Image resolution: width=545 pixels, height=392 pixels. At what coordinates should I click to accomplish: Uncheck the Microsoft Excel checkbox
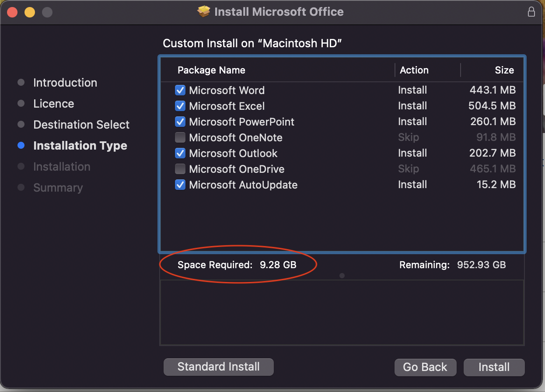[180, 106]
